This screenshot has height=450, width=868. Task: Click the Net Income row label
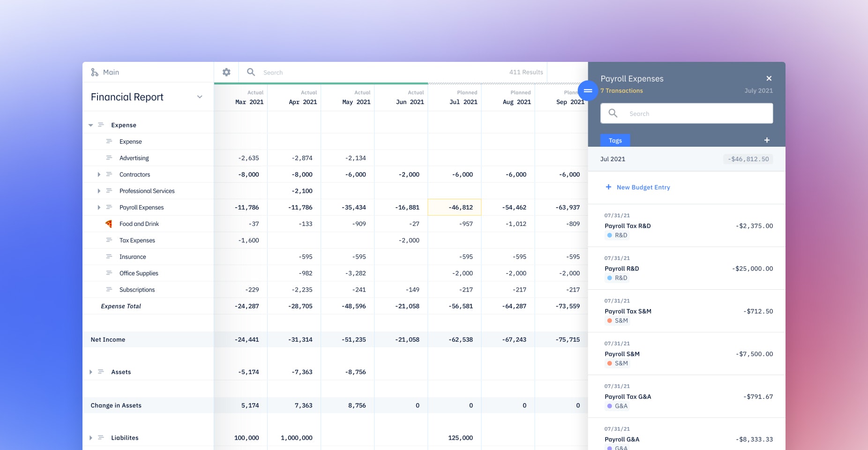[108, 339]
